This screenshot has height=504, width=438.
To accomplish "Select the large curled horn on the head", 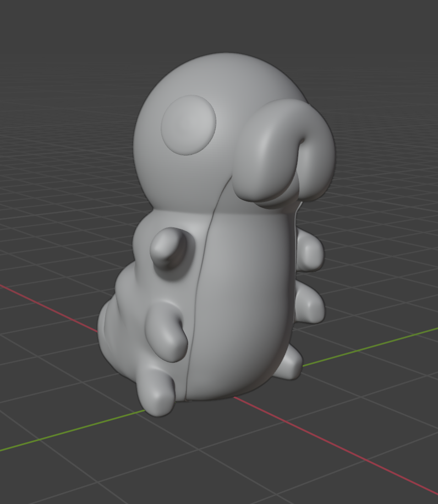I will (x=283, y=152).
